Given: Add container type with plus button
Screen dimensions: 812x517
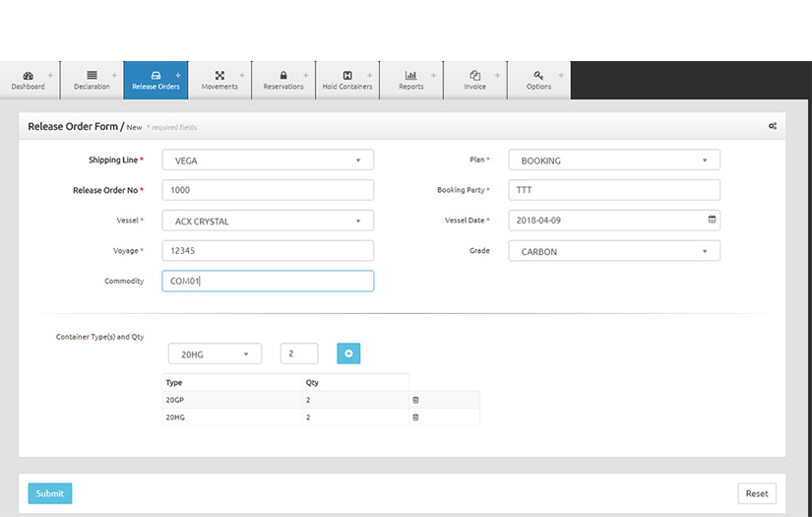Looking at the screenshot, I should coord(348,354).
